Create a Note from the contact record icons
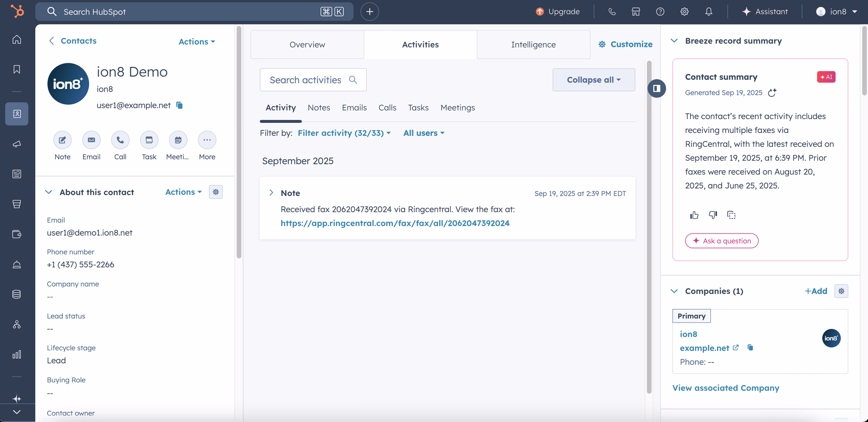Viewport: 868px width, 422px height. coord(62,140)
